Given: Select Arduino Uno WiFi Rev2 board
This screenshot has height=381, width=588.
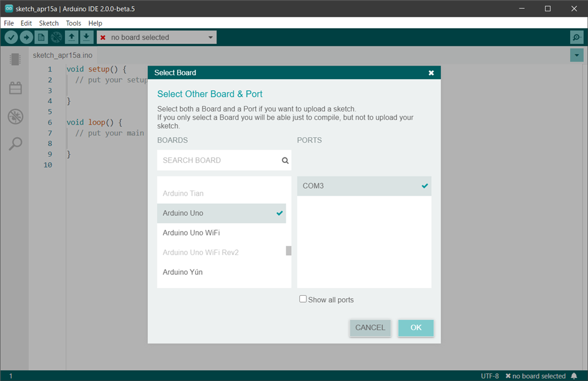Looking at the screenshot, I should pos(221,252).
